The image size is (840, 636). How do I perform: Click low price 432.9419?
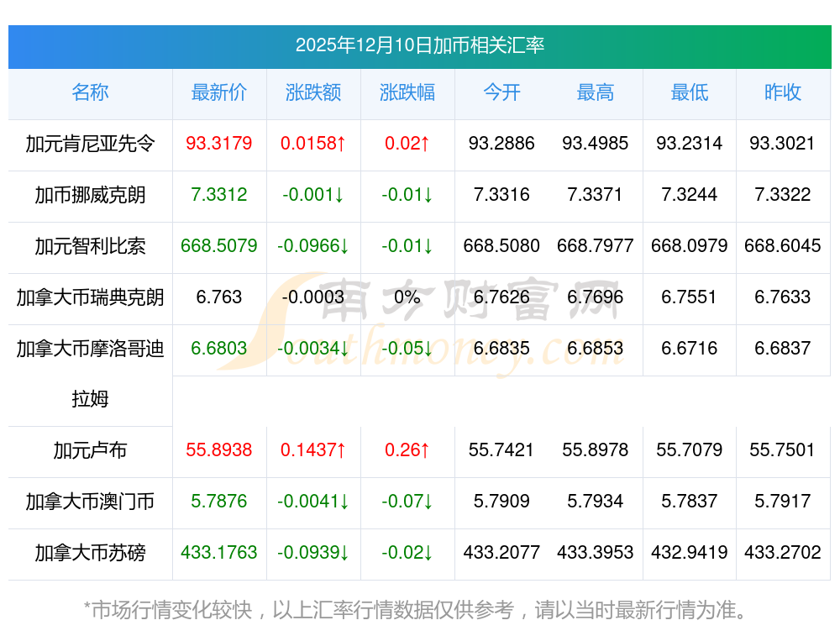click(x=690, y=553)
